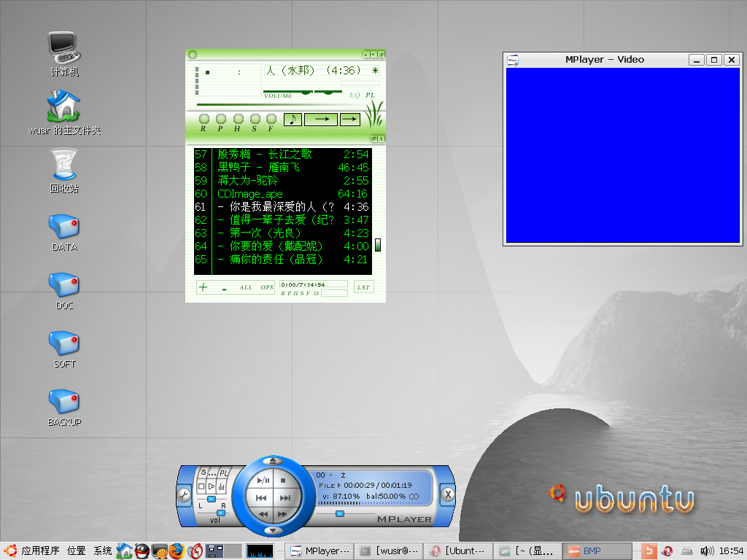
Task: Select track 58 黑鸭子 - 雁南飞
Action: click(x=282, y=168)
